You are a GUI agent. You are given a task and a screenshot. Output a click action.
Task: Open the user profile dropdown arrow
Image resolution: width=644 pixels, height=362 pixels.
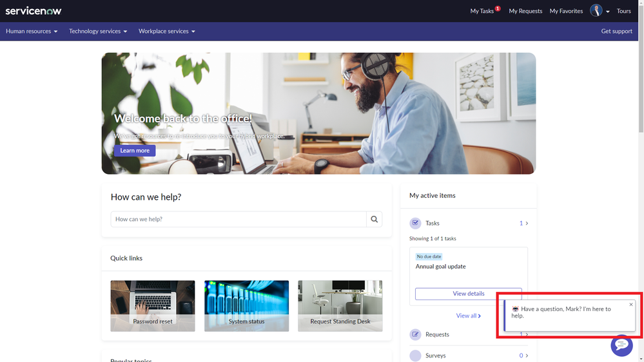click(x=607, y=12)
